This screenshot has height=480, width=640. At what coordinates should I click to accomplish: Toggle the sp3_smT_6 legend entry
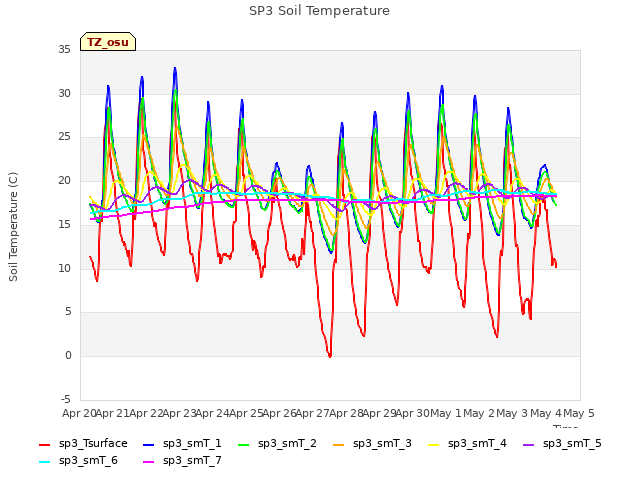click(x=78, y=460)
